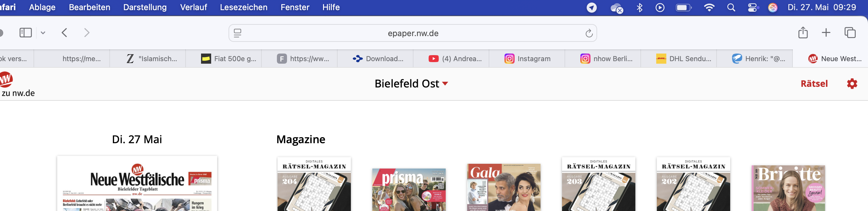Open the Hilfe menu
868x211 pixels.
pos(331,7)
